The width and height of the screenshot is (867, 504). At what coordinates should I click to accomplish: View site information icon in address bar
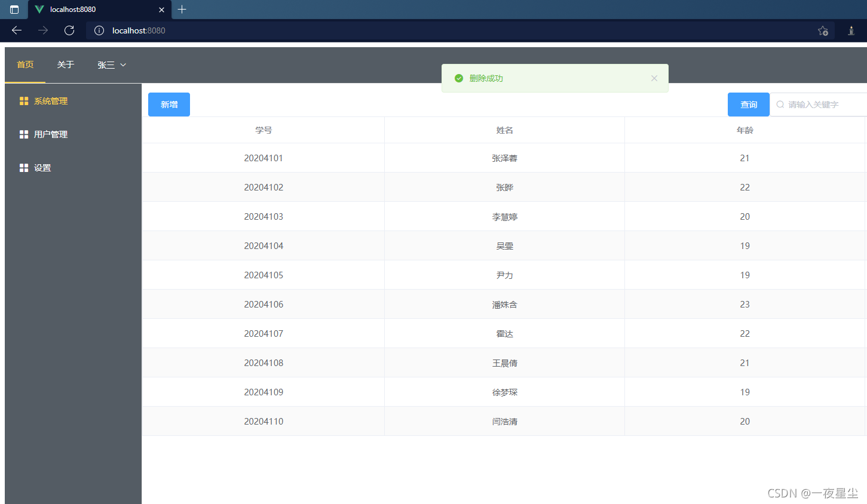pos(99,30)
